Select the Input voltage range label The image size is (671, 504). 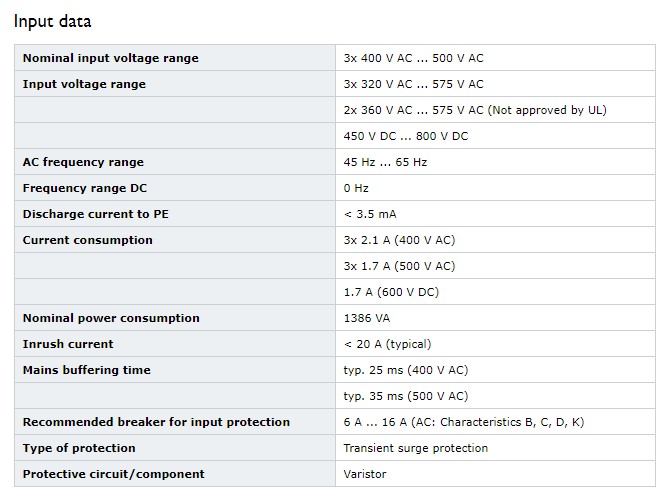pos(84,84)
